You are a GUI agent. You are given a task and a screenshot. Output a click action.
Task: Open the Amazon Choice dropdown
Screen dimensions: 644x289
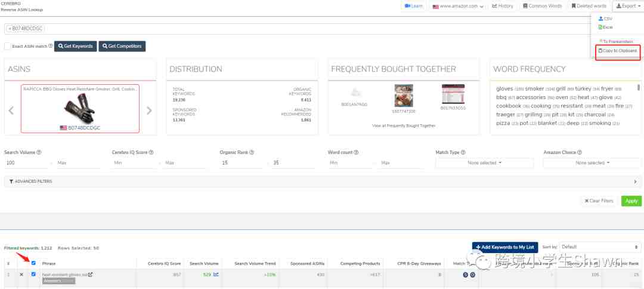pos(592,163)
